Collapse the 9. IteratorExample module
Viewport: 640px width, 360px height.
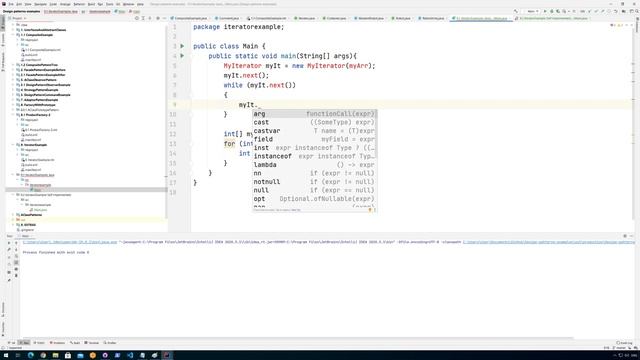coord(13,144)
